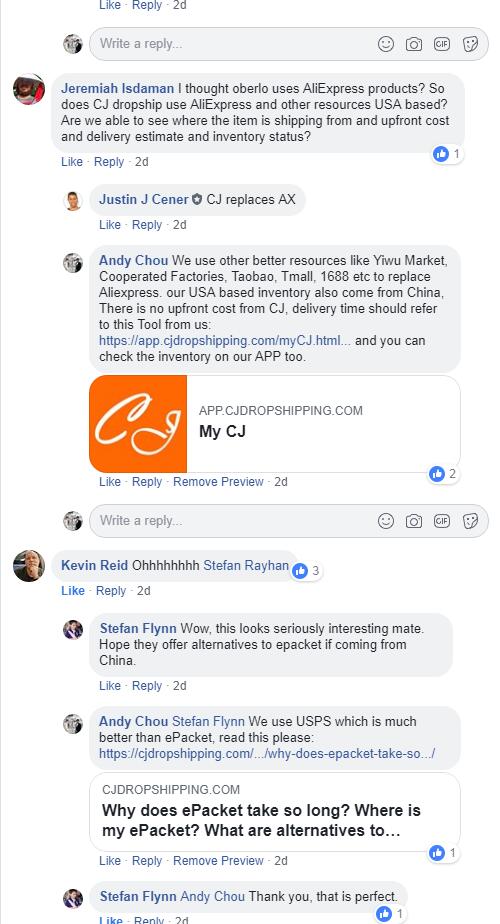The width and height of the screenshot is (500, 924).
Task: Like Jeremiah Isdaman's comment
Action: point(72,161)
